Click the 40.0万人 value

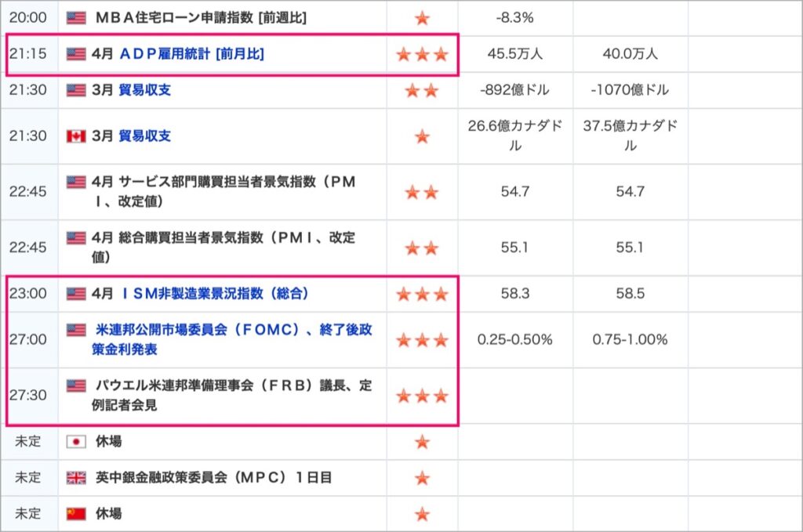click(x=630, y=54)
